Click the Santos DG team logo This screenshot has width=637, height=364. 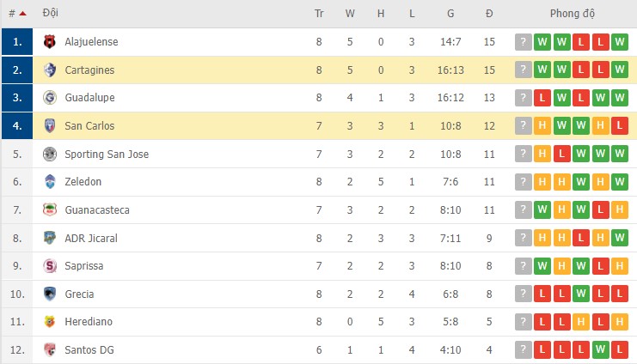(x=49, y=350)
